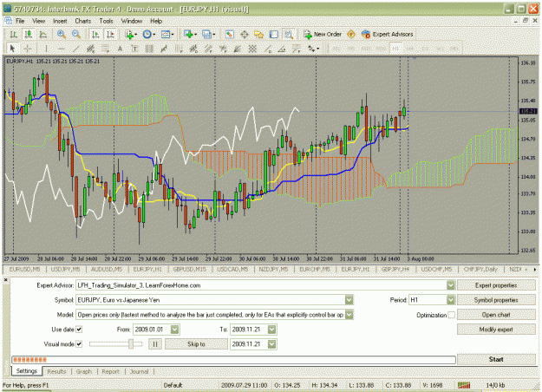Click the Start button
Image resolution: width=542 pixels, height=392 pixels.
pos(496,359)
